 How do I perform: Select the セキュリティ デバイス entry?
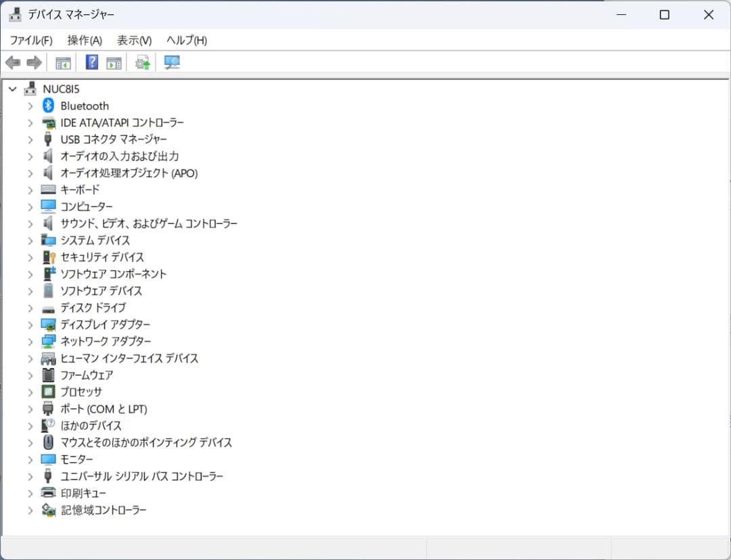(102, 257)
